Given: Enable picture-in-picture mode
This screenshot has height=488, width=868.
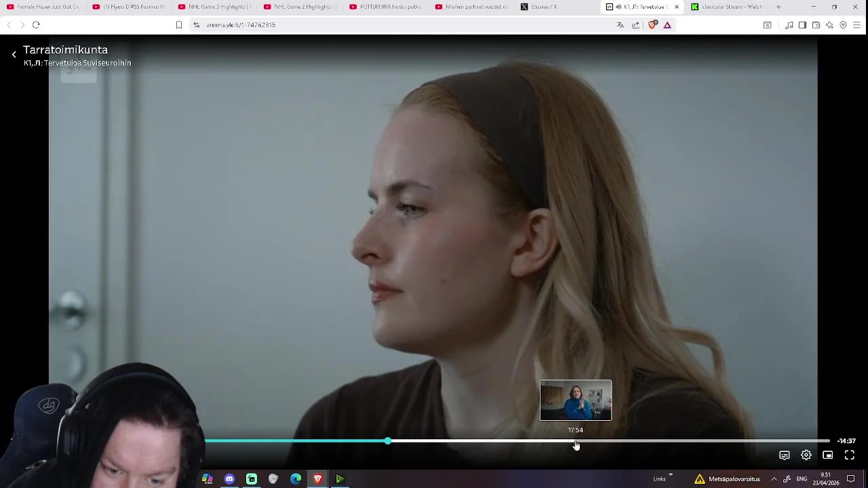Looking at the screenshot, I should pos(827,455).
